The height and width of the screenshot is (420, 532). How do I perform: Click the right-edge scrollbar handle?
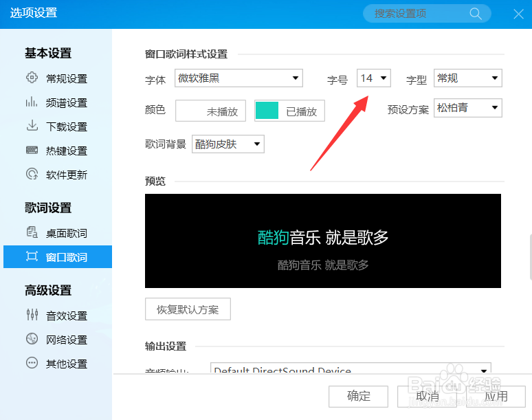[530, 257]
